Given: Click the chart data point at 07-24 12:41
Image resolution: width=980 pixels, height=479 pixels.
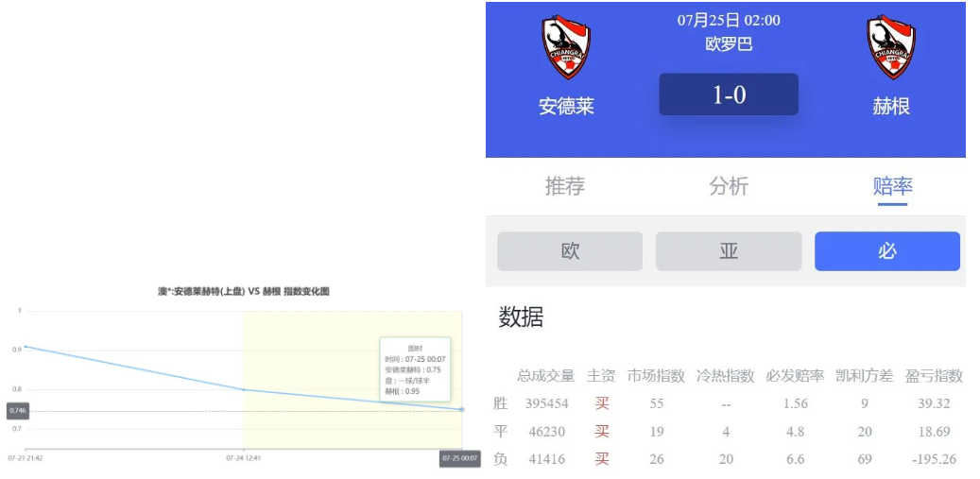Looking at the screenshot, I should coord(244,389).
